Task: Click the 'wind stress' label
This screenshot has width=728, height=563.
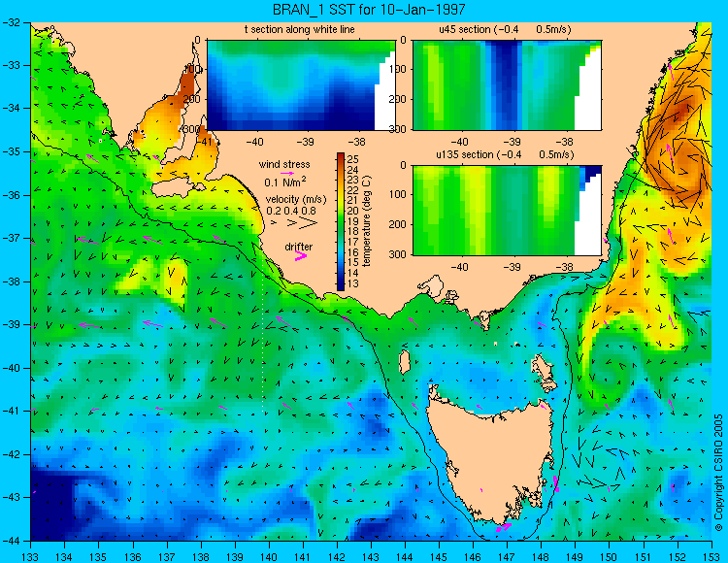Action: click(284, 164)
